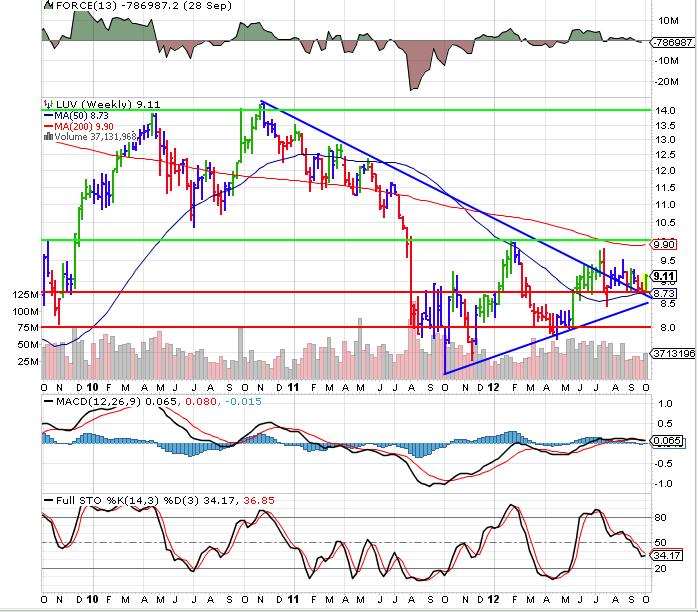Click the black line marker before Full STO
The height and width of the screenshot is (612, 698).
coord(48,500)
